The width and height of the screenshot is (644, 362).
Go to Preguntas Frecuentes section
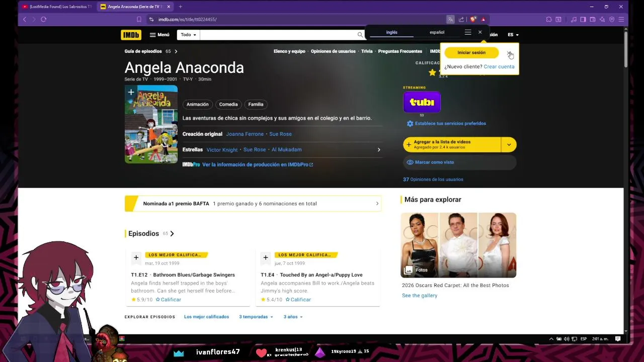click(400, 51)
